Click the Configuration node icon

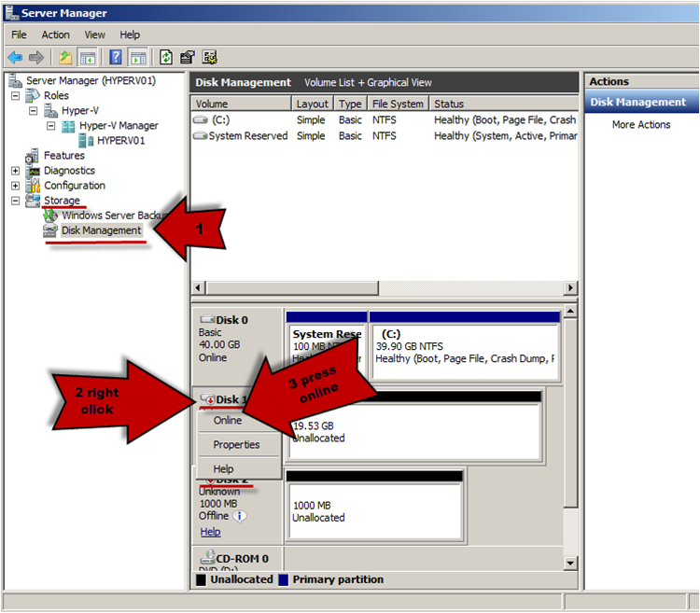click(33, 185)
